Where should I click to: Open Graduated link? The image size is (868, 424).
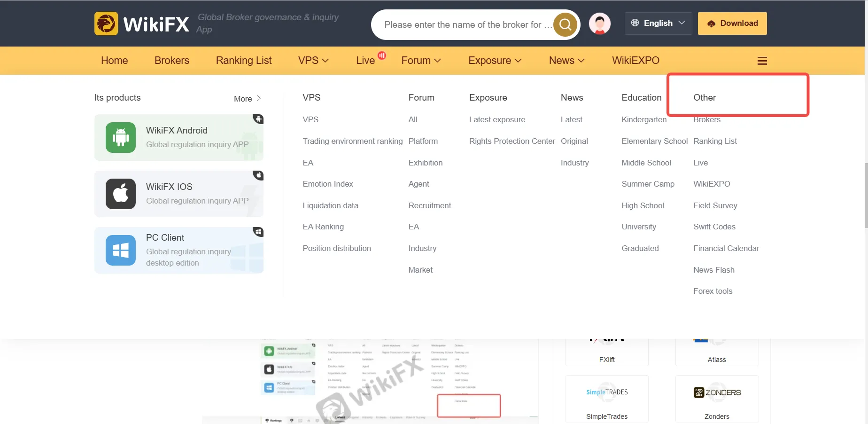pyautogui.click(x=640, y=248)
